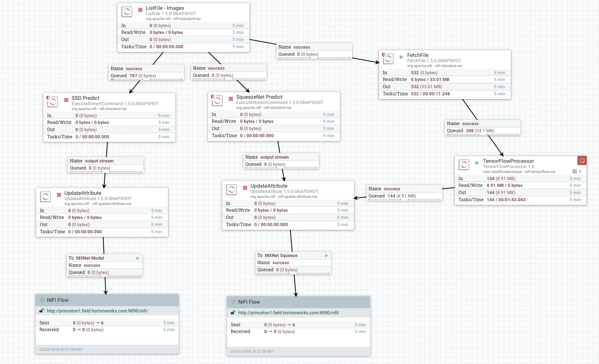Click TensorFlowProcessor Tasks/Time 144 / 00:01:43.043

click(x=506, y=200)
